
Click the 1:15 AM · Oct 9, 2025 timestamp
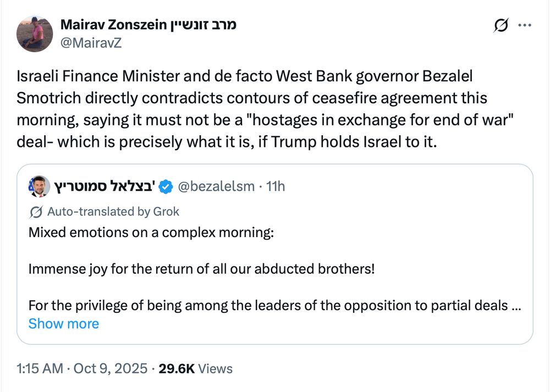pyautogui.click(x=82, y=368)
